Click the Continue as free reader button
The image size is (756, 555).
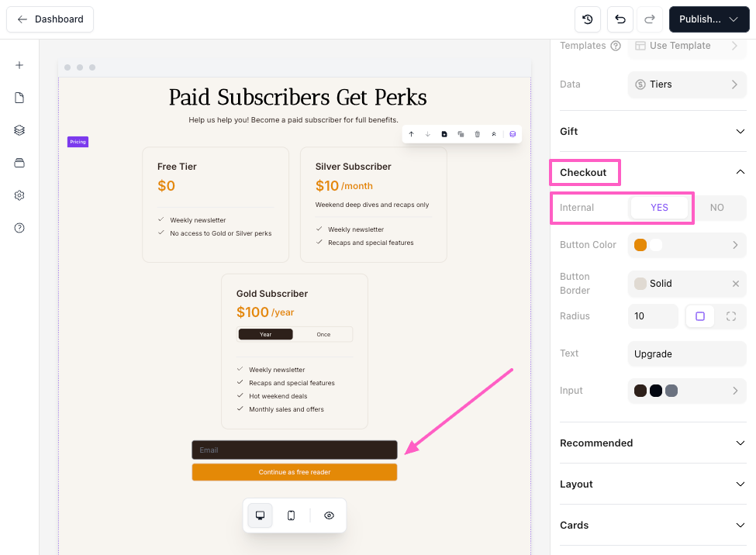click(294, 472)
